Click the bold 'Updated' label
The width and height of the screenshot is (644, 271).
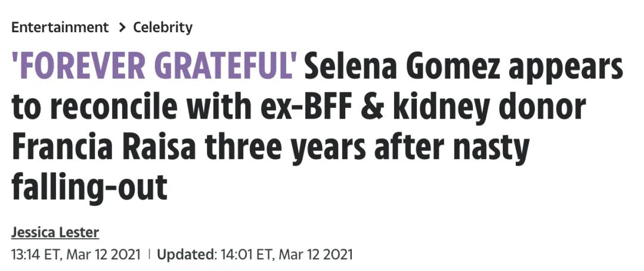(x=186, y=254)
